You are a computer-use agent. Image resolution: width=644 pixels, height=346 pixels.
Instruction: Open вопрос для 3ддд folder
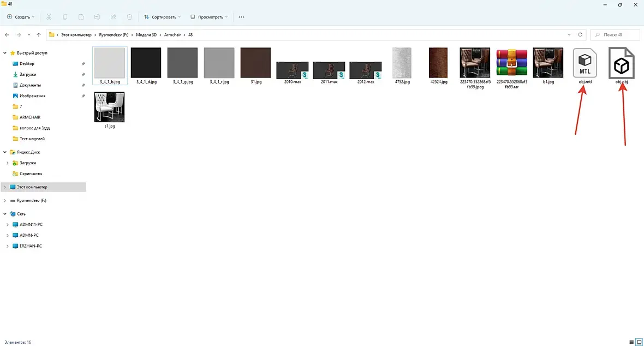click(34, 128)
